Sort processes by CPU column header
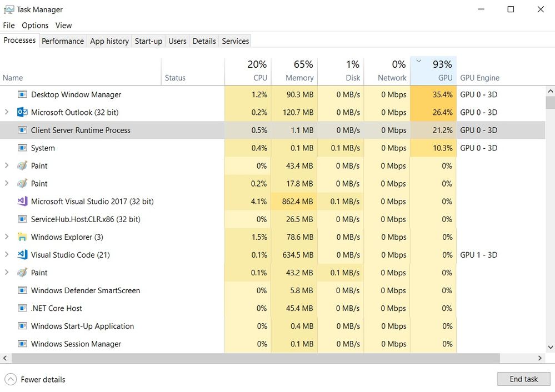 [x=248, y=71]
